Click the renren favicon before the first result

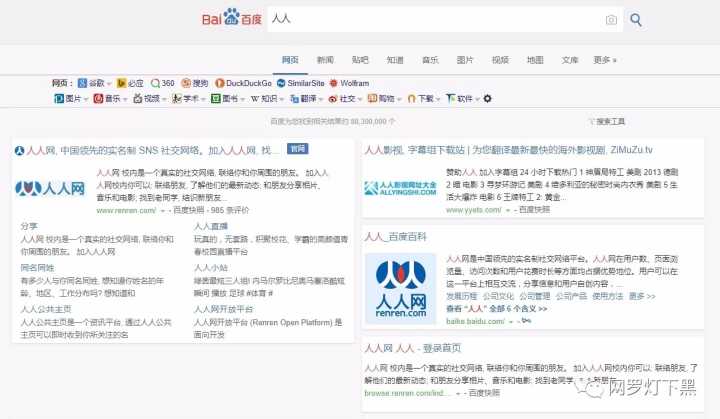19,151
